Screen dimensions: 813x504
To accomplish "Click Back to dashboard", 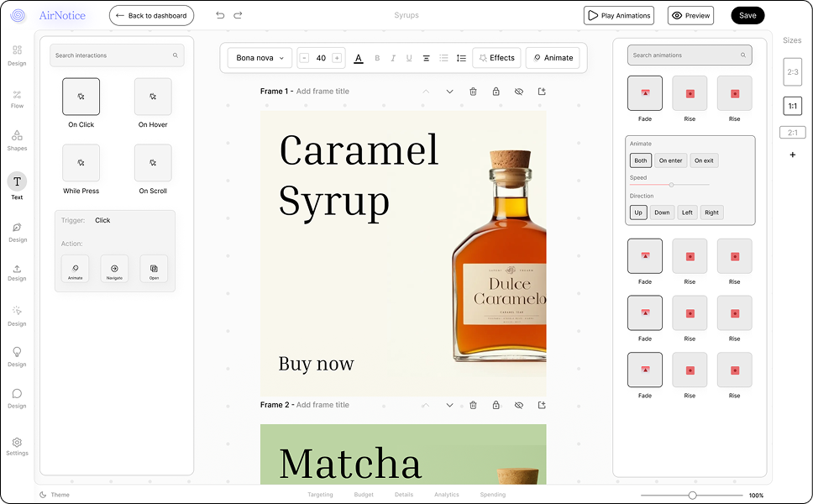I will tap(151, 15).
